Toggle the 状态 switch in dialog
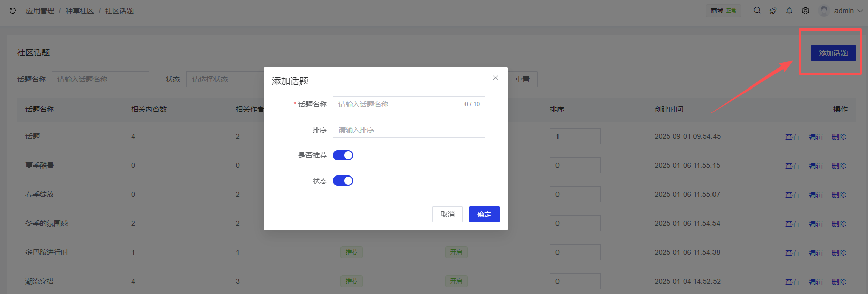This screenshot has height=294, width=868. (x=343, y=181)
